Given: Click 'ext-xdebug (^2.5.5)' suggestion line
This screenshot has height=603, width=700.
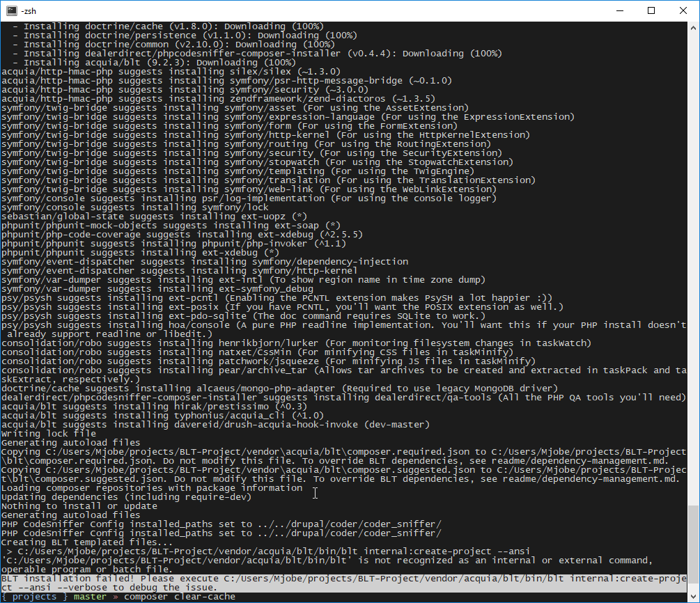Looking at the screenshot, I should 182,235.
